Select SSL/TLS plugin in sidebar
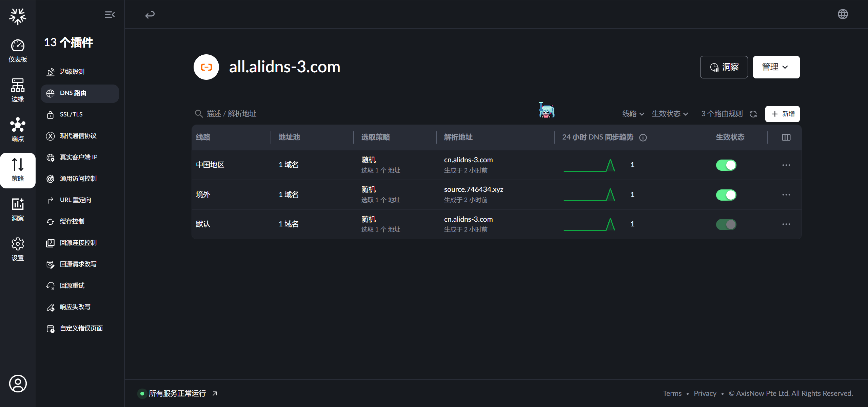Viewport: 868px width, 407px height. point(71,114)
